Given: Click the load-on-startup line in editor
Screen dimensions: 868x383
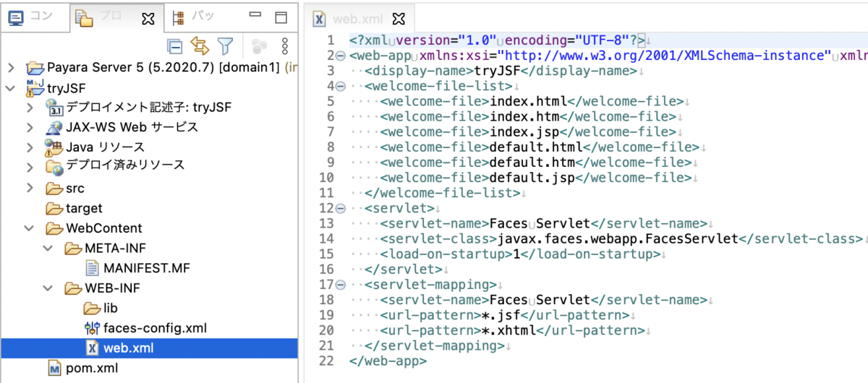Looking at the screenshot, I should point(522,254).
